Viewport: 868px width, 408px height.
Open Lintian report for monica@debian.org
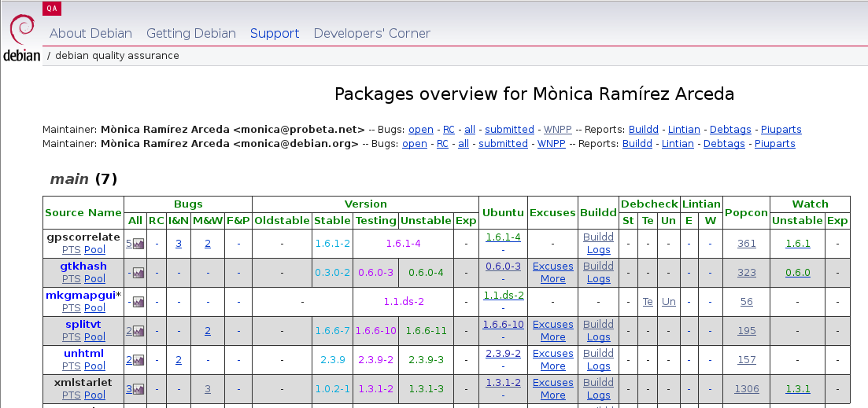pyautogui.click(x=678, y=144)
